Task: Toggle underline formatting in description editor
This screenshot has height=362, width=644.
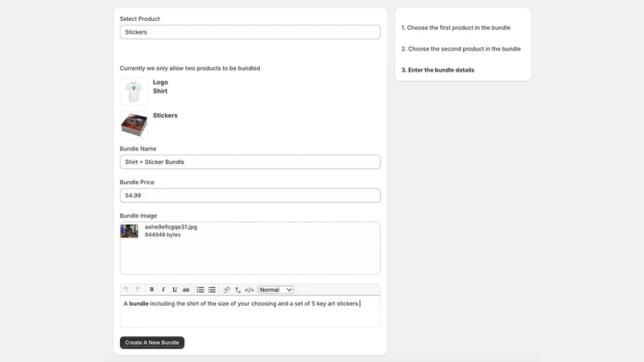Action: (x=175, y=290)
